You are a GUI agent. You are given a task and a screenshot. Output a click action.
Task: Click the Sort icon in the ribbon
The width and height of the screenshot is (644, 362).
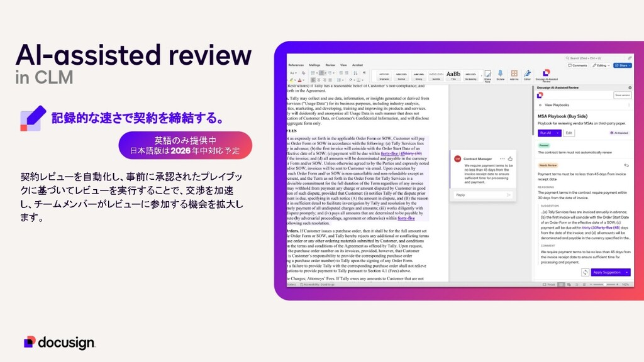[x=356, y=73]
